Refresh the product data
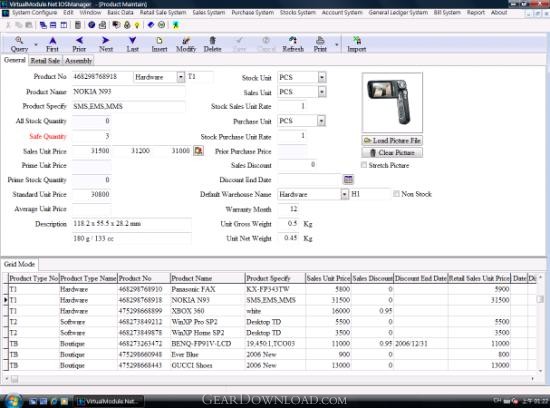 (293, 44)
